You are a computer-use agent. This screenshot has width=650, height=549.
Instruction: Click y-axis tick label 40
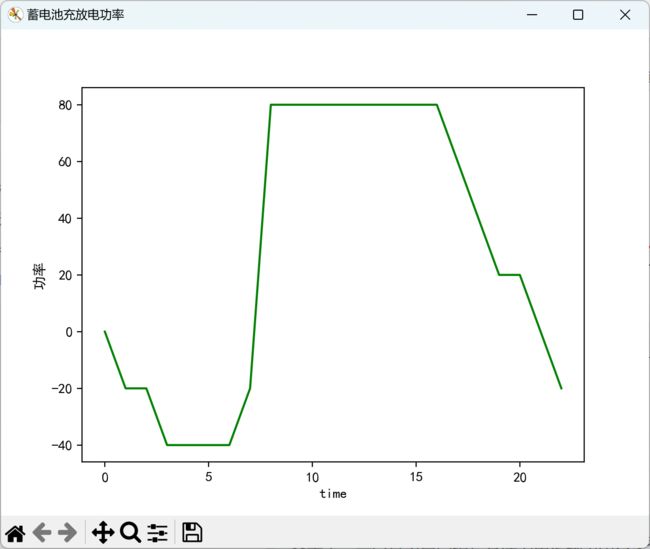pyautogui.click(x=65, y=219)
